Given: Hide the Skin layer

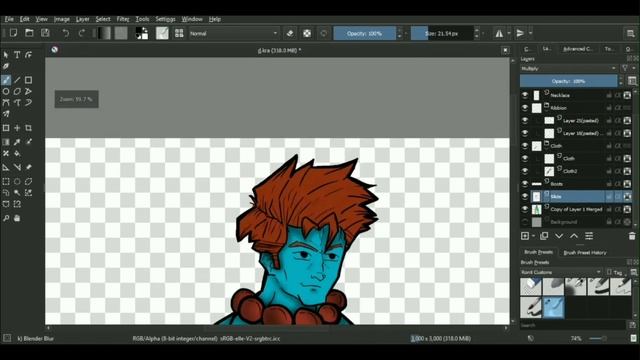Looking at the screenshot, I should point(525,196).
